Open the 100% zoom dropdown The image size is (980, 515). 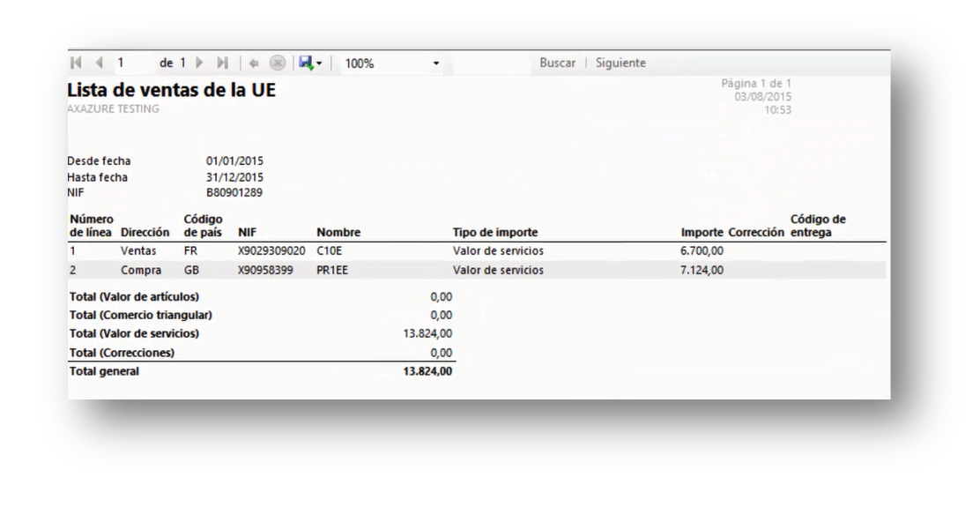(x=392, y=63)
